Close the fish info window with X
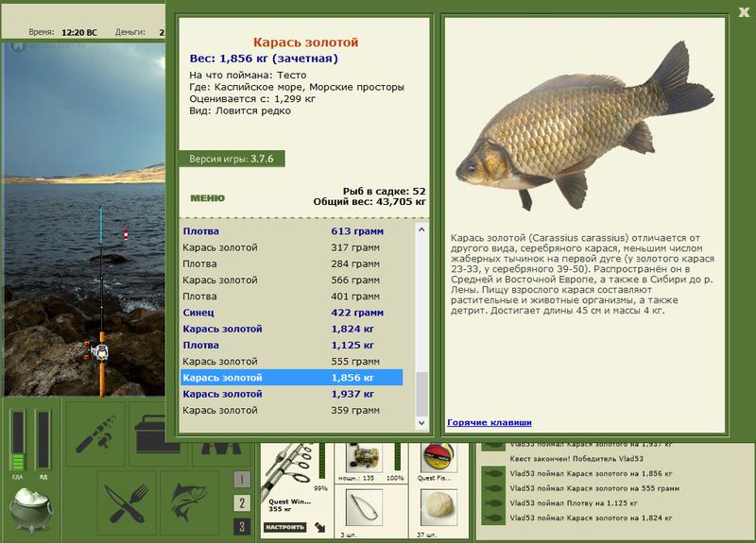 (744, 12)
